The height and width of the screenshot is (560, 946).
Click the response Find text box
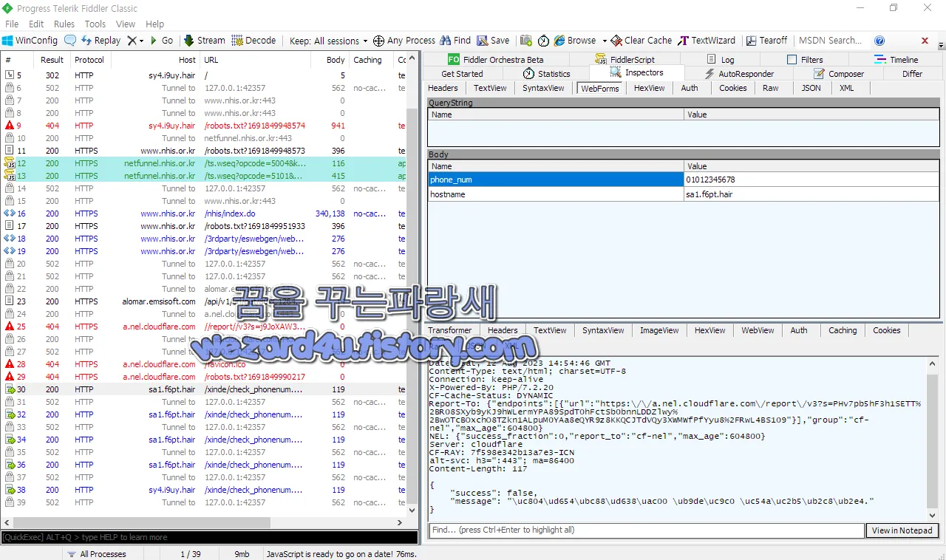pos(647,530)
